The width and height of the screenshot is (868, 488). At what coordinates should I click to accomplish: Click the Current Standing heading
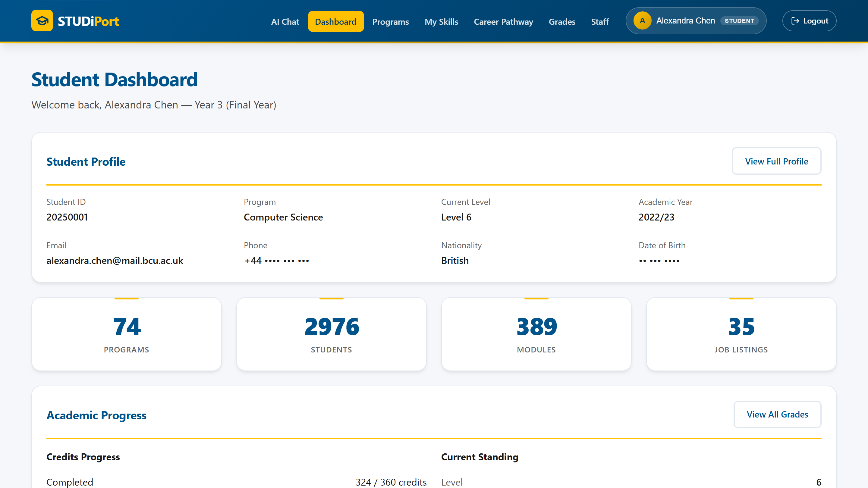480,457
